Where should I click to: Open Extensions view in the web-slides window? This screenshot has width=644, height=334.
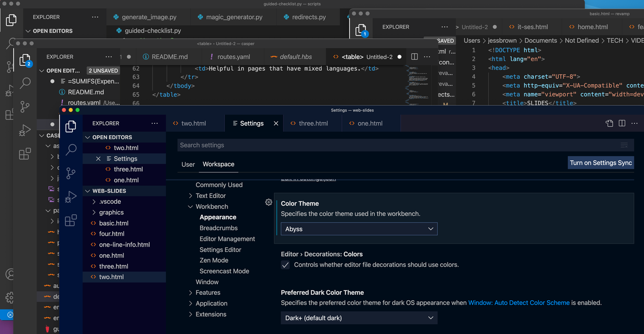click(x=71, y=220)
